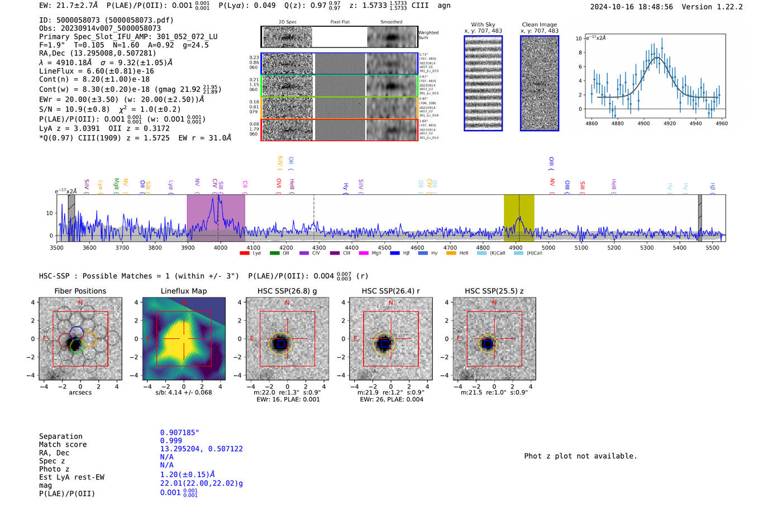The image size is (782, 532).
Task: Open the HSC SSP(25.5) z cutout
Action: point(494,339)
